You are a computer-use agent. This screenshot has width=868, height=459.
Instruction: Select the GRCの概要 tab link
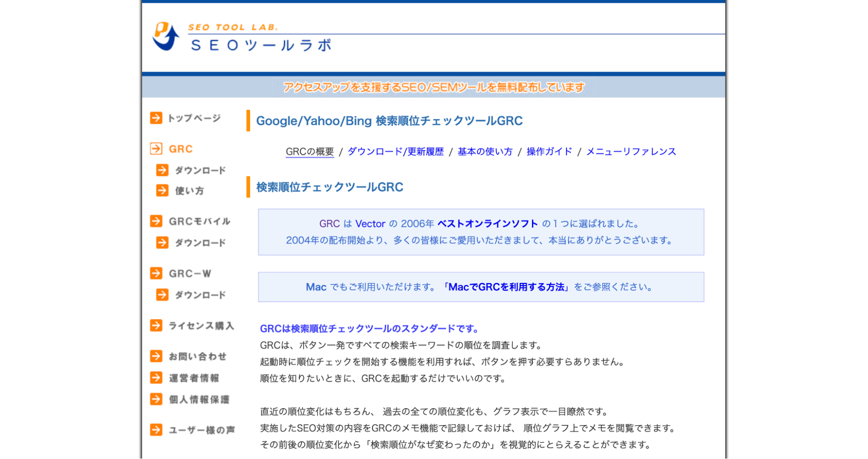(x=310, y=152)
